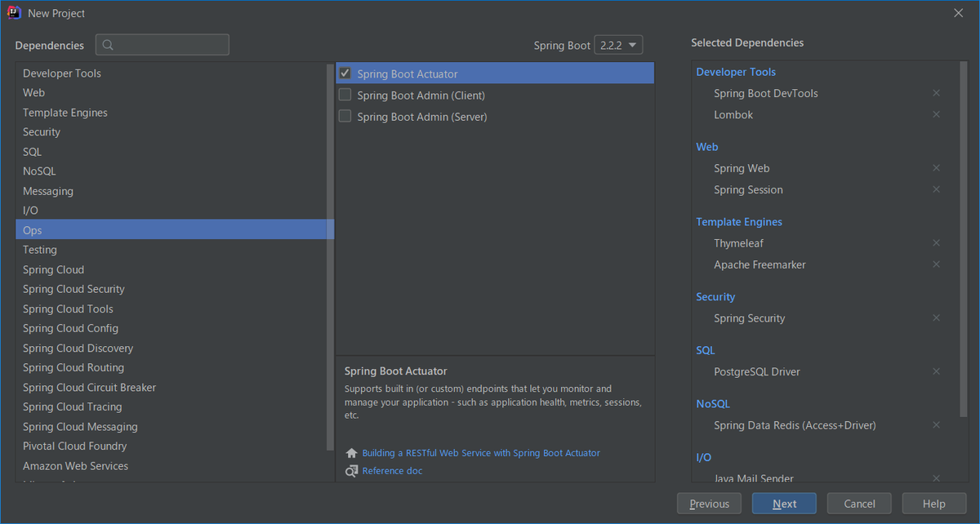Remove PostgreSQL Driver dependency
The width and height of the screenshot is (980, 524).
point(936,371)
